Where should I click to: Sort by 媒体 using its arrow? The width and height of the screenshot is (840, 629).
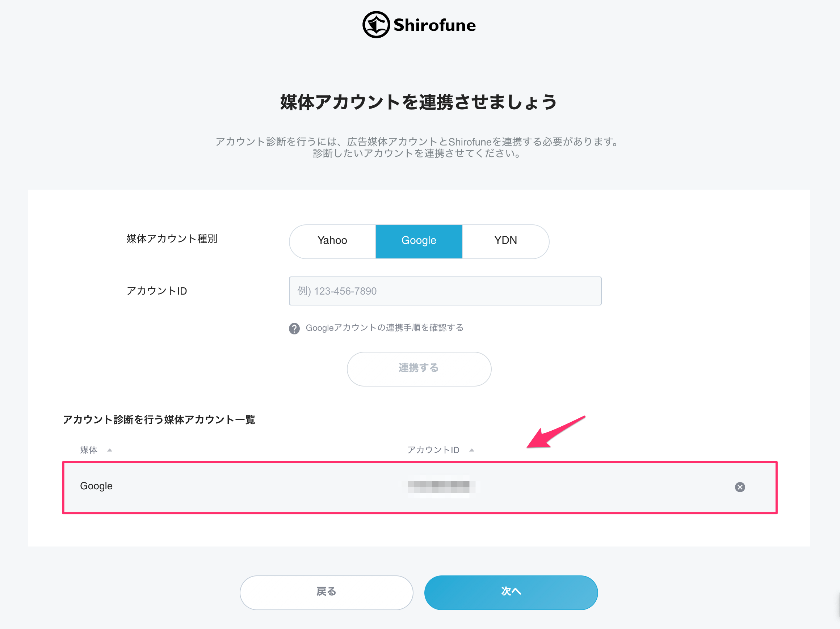[x=110, y=450]
